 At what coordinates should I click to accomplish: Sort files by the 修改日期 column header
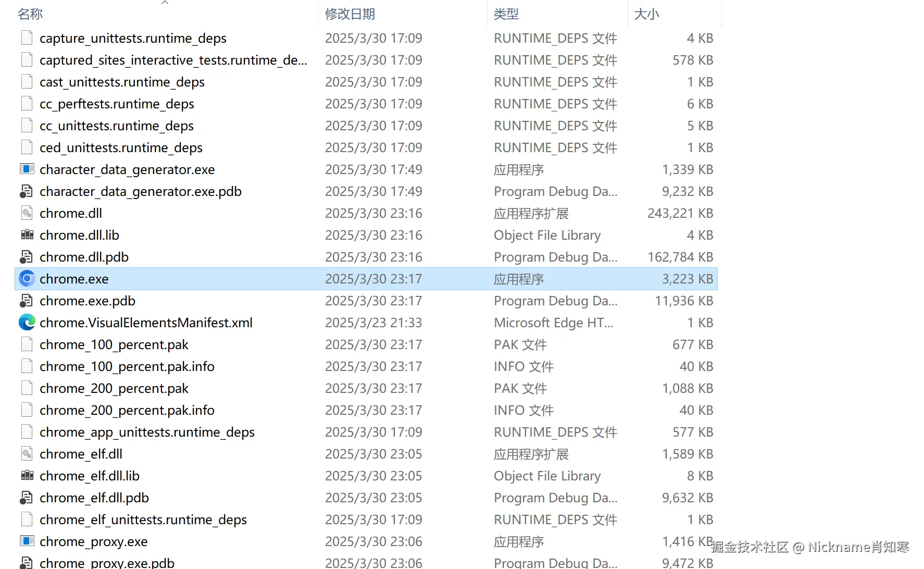[x=350, y=14]
